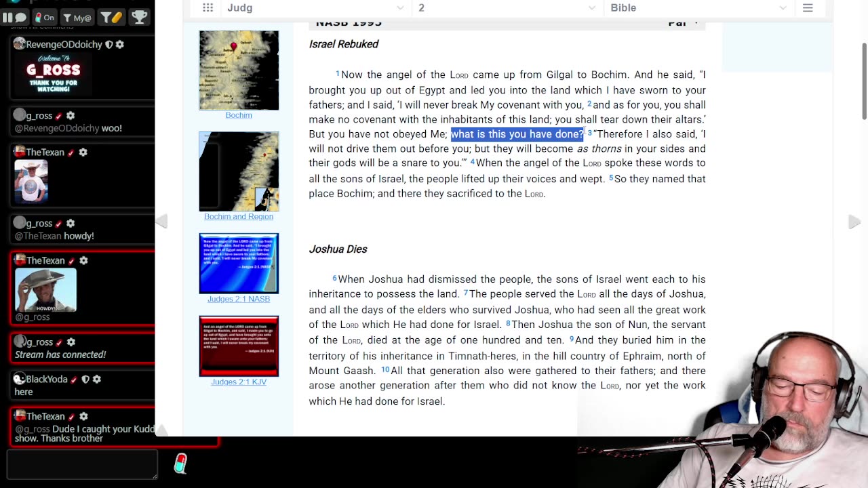Open TheTexan's cowboy 'HOWDY' GIF

45,290
